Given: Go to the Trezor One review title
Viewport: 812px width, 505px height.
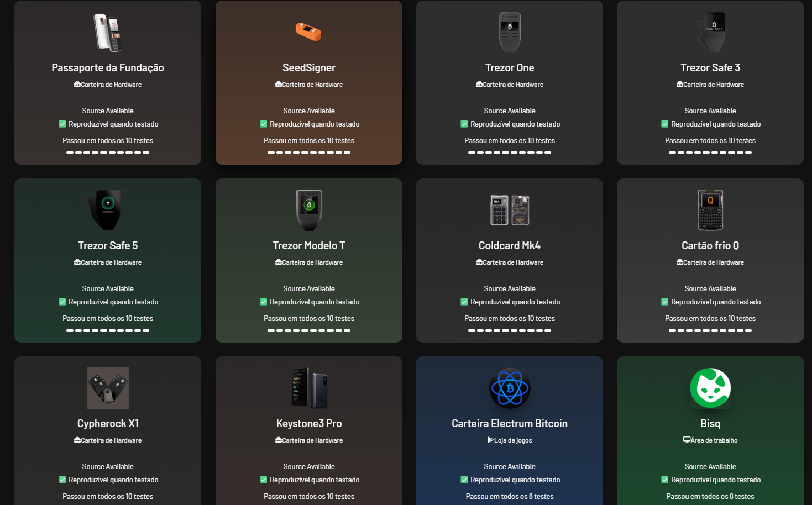Looking at the screenshot, I should pyautogui.click(x=510, y=67).
